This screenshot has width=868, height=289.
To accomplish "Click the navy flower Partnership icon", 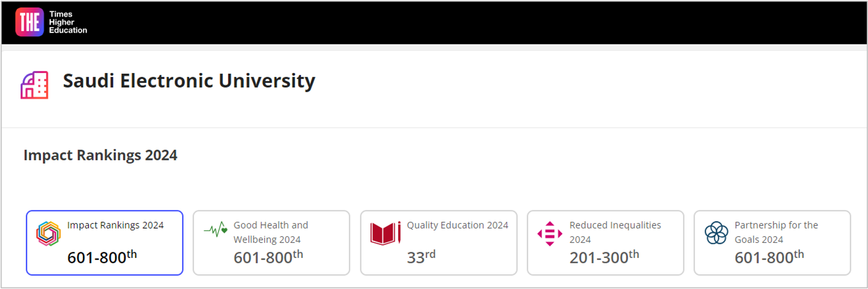I will [716, 233].
